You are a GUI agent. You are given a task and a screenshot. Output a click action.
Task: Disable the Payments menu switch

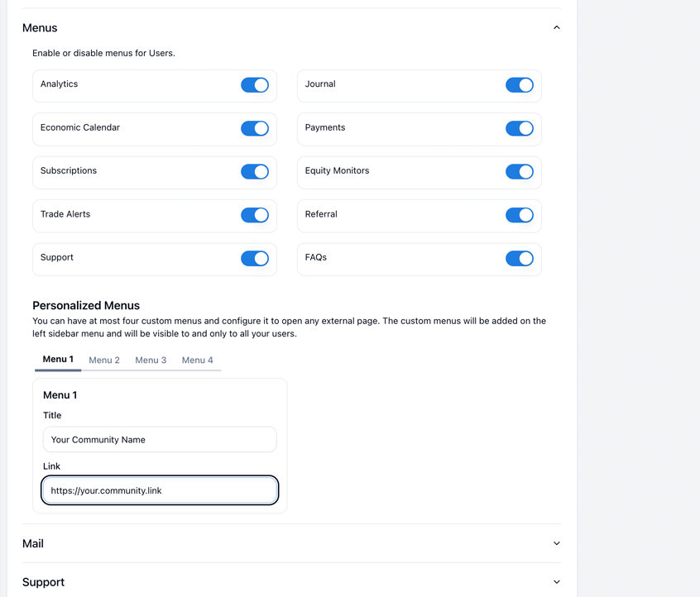pos(519,128)
